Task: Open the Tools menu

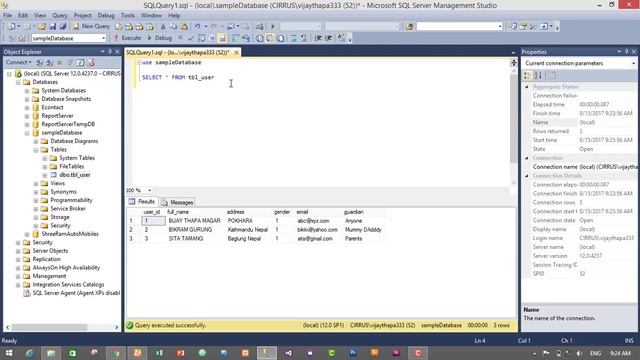Action: click(x=128, y=16)
